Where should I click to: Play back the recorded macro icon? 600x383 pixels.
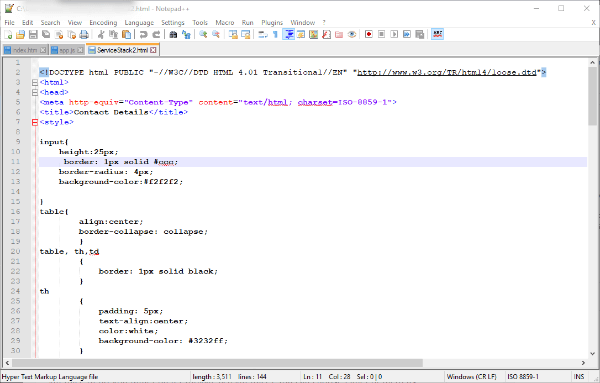(x=394, y=34)
